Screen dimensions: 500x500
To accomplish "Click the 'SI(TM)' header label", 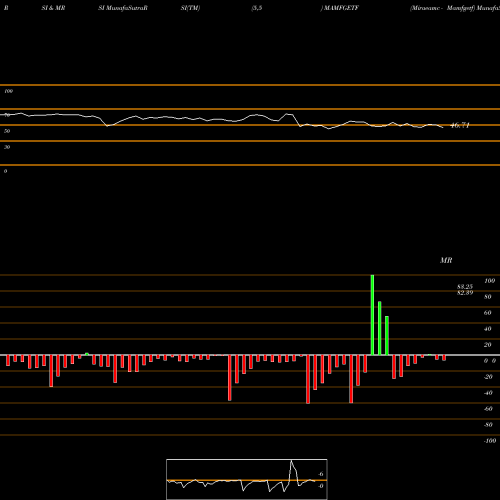I will tap(190, 8).
